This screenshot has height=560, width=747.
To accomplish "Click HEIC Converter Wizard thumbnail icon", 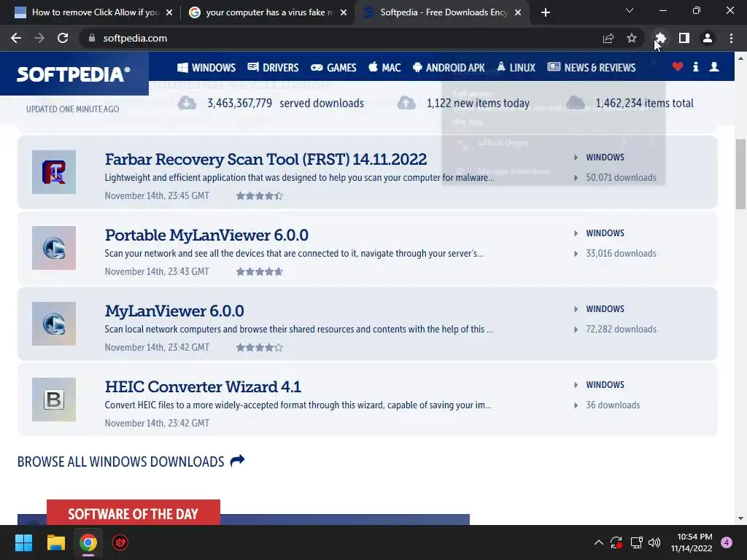I will pyautogui.click(x=54, y=399).
